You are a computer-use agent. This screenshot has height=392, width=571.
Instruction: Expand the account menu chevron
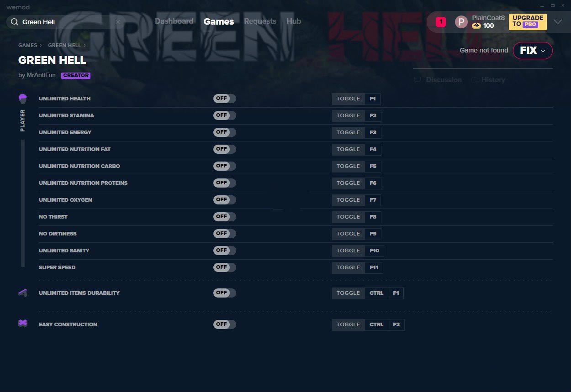(558, 22)
